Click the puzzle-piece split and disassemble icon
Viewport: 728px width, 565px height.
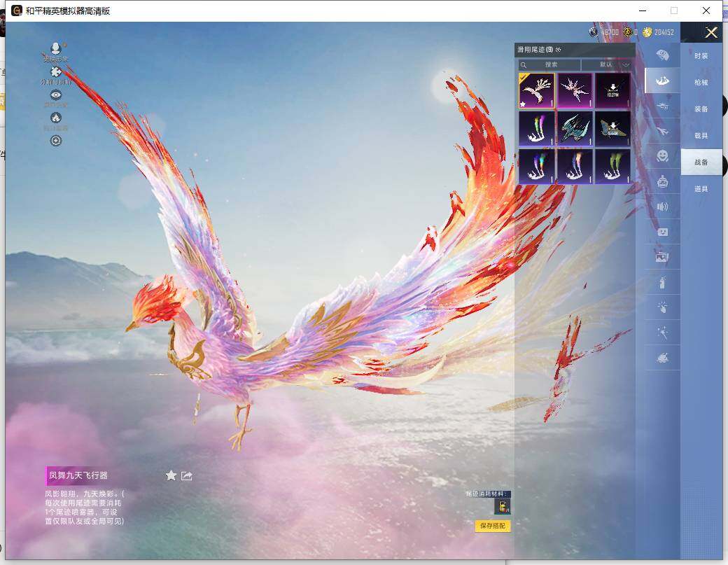point(56,72)
